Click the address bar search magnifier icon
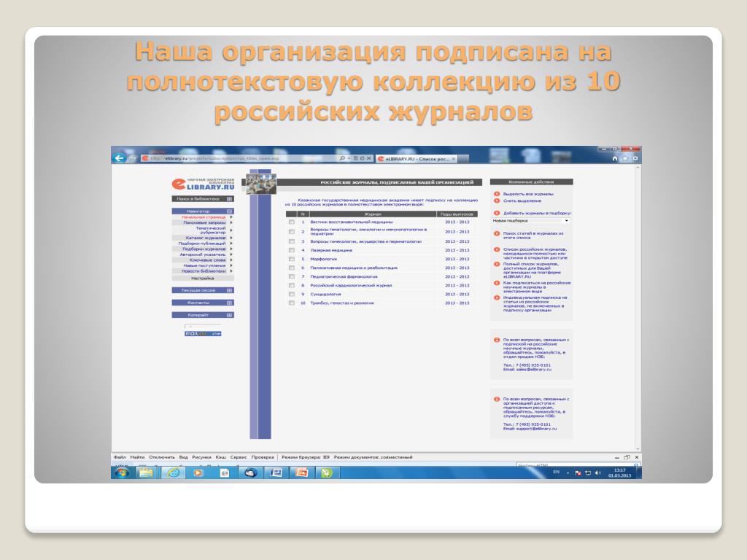 (342, 158)
